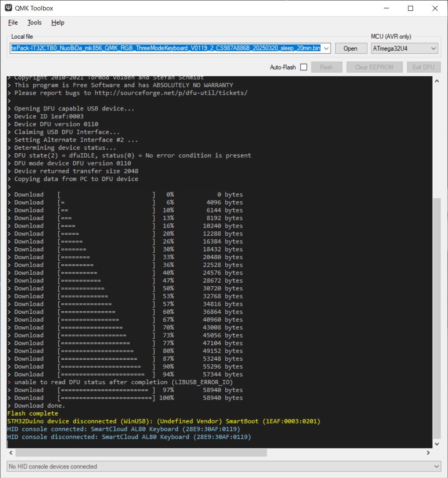Click the 'Flash complete' log line

tap(32, 413)
